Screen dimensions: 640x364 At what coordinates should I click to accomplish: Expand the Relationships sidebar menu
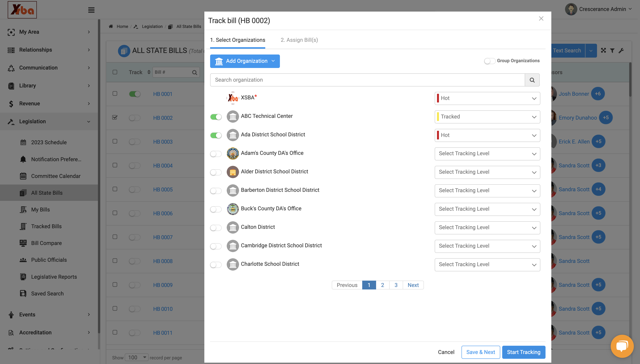coord(49,50)
